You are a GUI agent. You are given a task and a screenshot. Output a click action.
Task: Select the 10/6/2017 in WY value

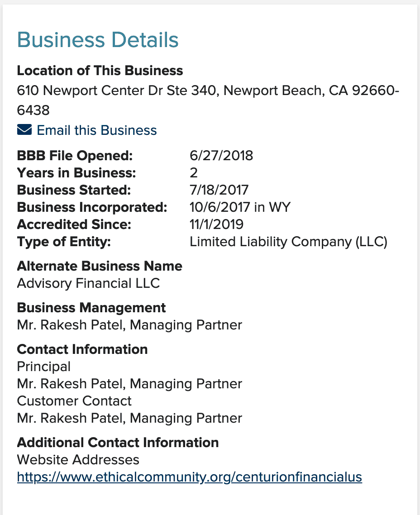tap(240, 207)
